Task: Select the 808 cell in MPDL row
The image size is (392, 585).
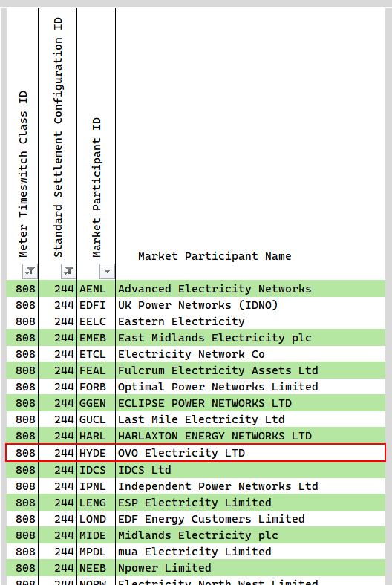Action: [x=22, y=552]
